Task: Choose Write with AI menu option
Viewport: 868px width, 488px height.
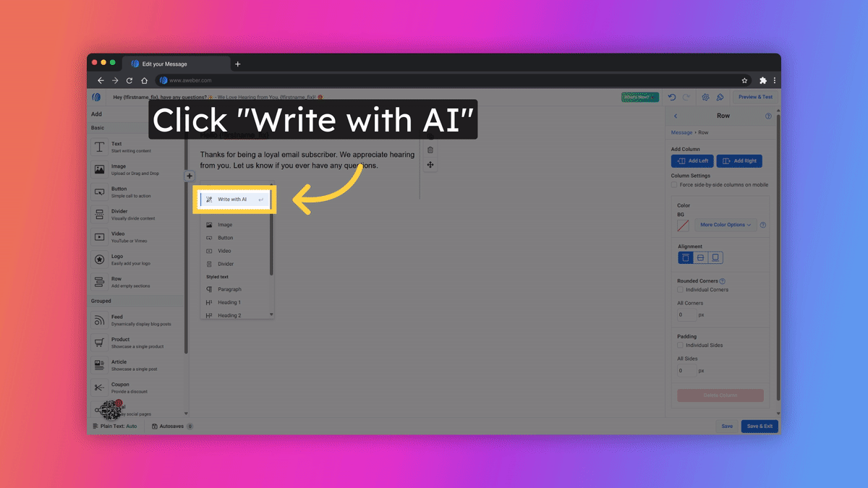Action: click(233, 200)
